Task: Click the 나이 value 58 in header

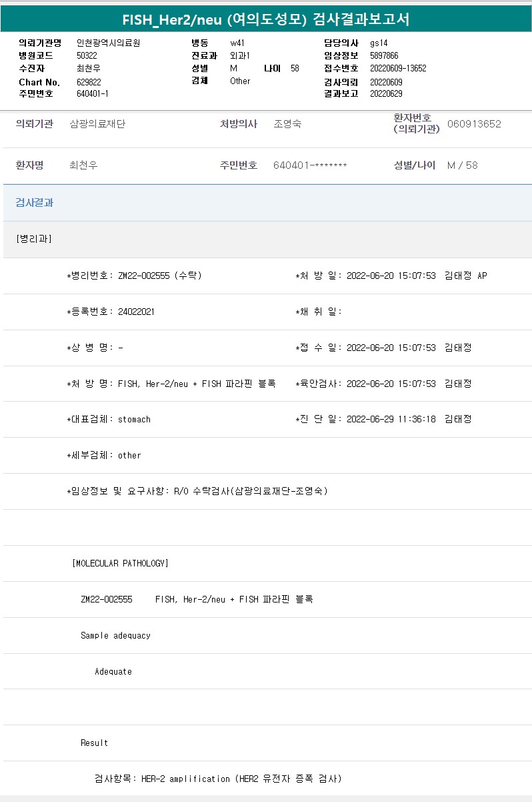Action: tap(295, 68)
